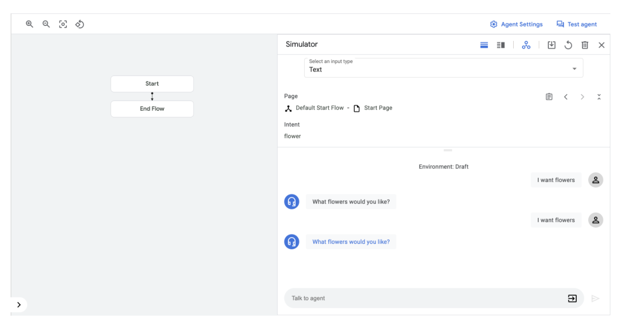The image size is (644, 332).
Task: Open the execution flow graph icon
Action: pos(526,45)
